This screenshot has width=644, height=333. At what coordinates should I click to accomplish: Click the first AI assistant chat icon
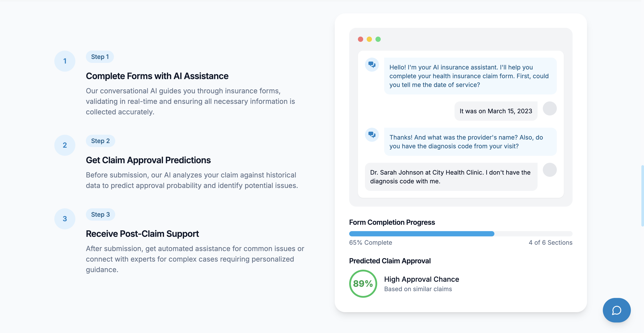(x=372, y=65)
